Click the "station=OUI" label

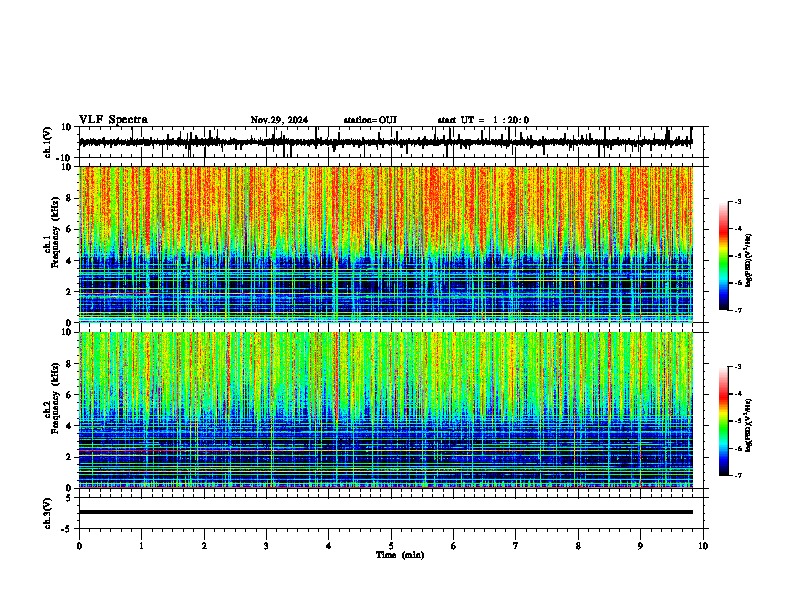click(x=370, y=120)
